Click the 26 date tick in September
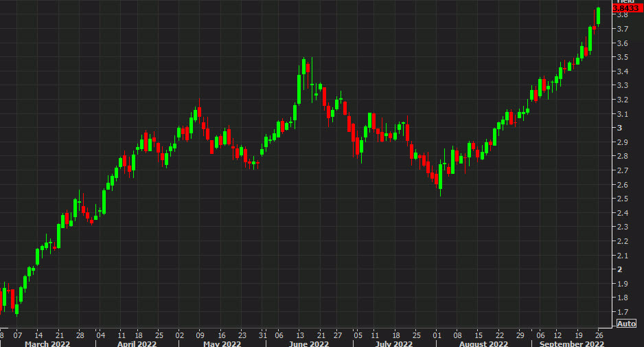Image resolution: width=644 pixels, height=347 pixels. pyautogui.click(x=598, y=334)
